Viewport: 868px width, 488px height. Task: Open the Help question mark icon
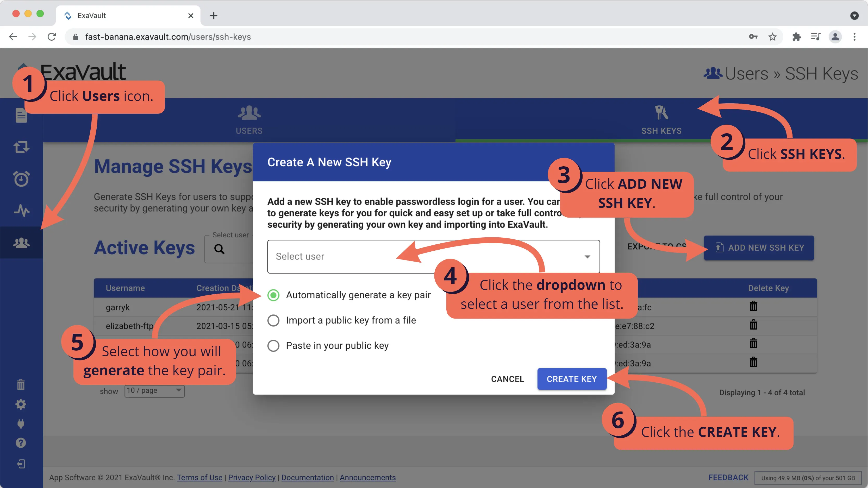point(21,443)
